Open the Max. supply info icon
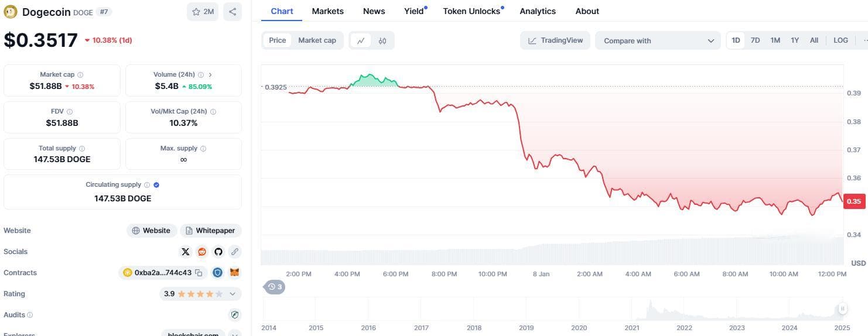This screenshot has width=868, height=336. pos(203,149)
